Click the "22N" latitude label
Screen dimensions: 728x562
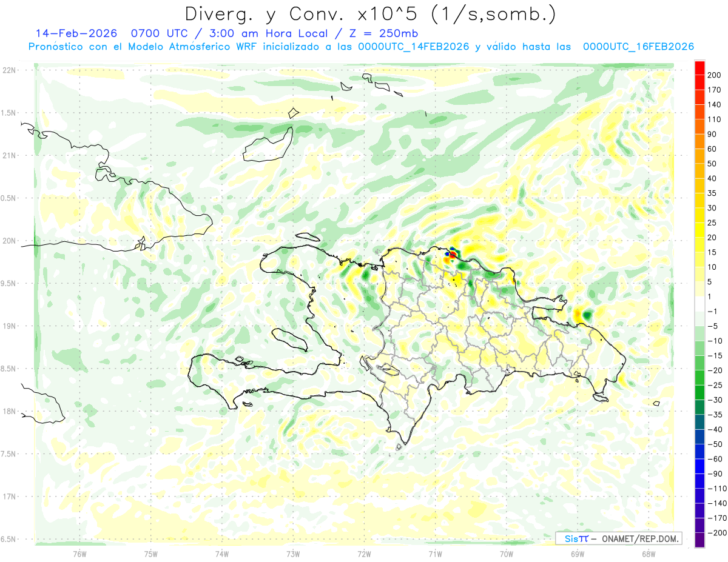click(x=9, y=70)
